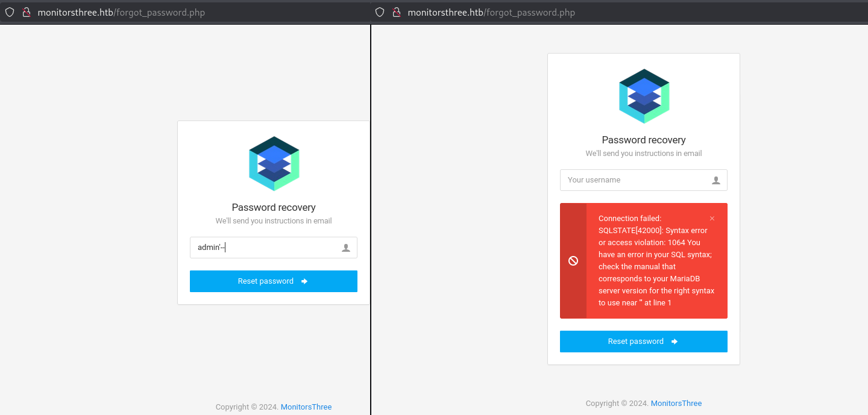The width and height of the screenshot is (868, 415).
Task: Click the right URL monitorsthree.htb/forgot_password.php
Action: pyautogui.click(x=491, y=12)
